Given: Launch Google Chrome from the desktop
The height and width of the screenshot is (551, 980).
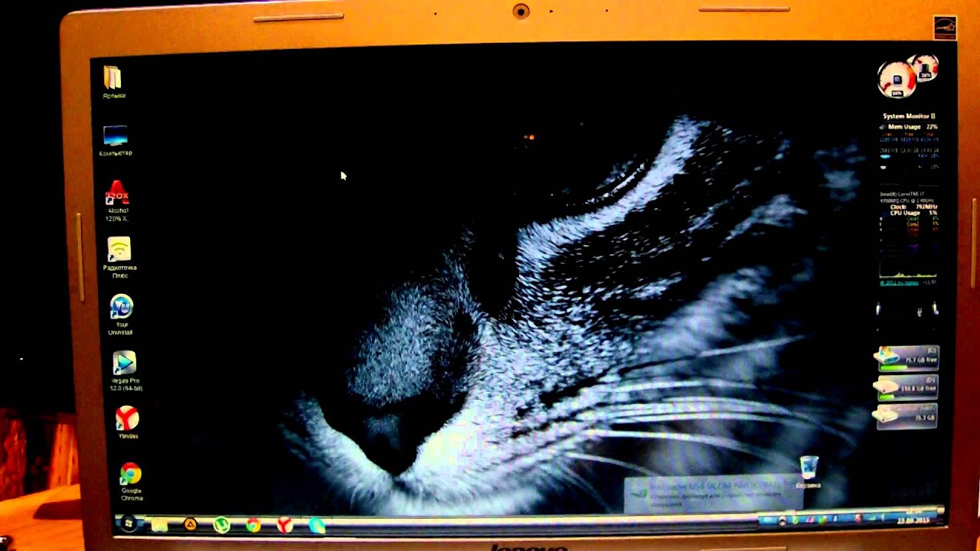Looking at the screenshot, I should [131, 482].
